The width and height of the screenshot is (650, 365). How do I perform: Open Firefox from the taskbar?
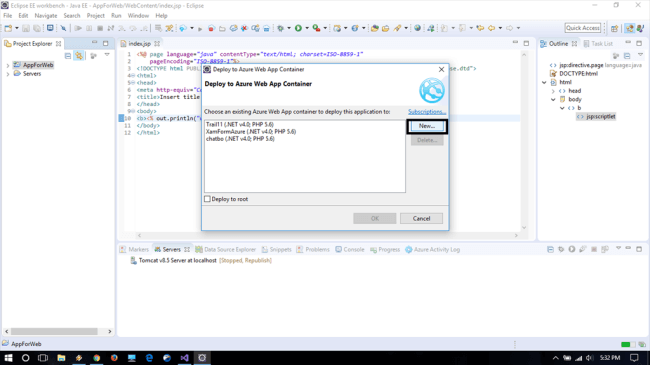pos(114,358)
